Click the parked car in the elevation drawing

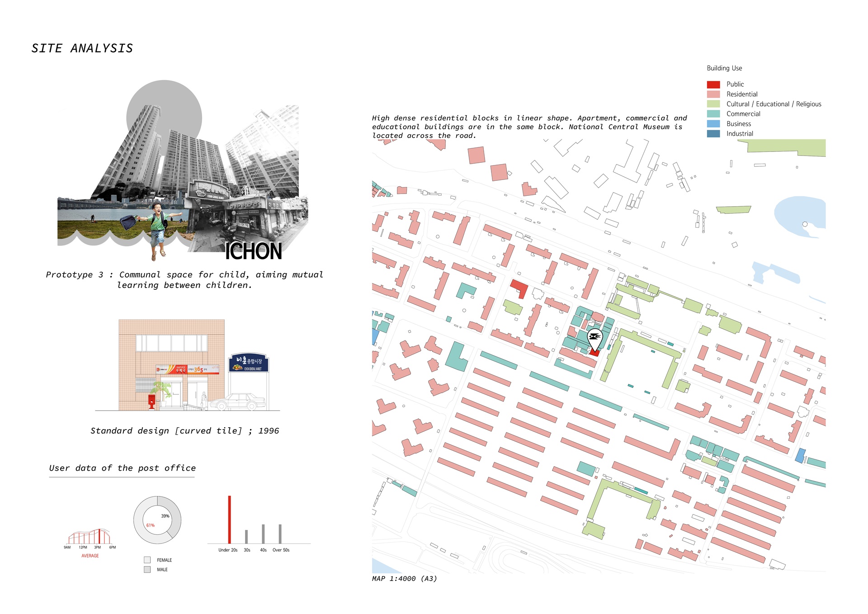(238, 401)
